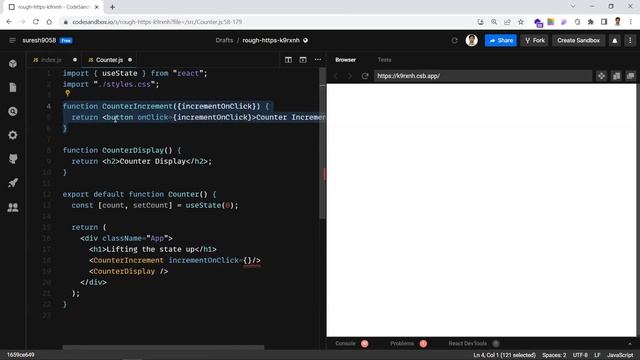
Task: Open the CodeSandbox hamburger menu
Action: 12,40
